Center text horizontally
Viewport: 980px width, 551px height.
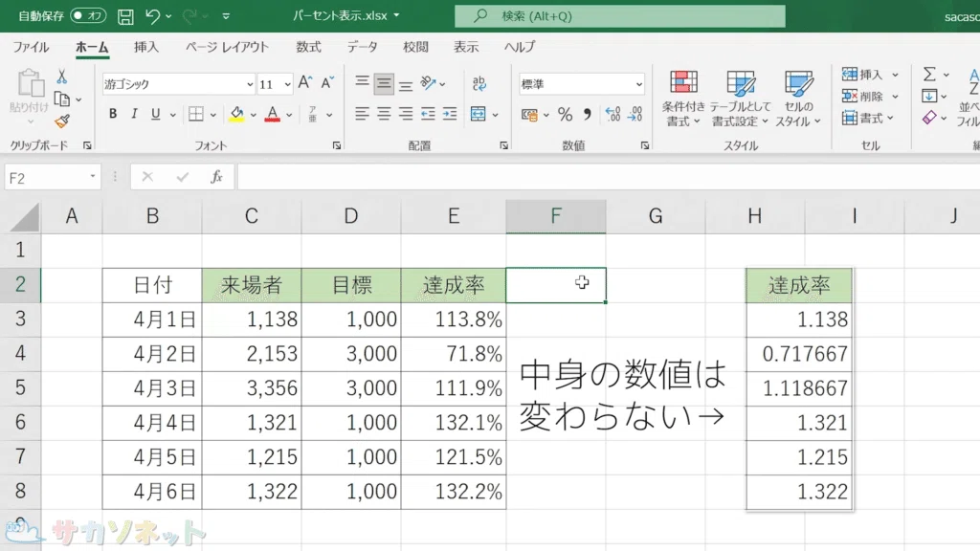384,114
